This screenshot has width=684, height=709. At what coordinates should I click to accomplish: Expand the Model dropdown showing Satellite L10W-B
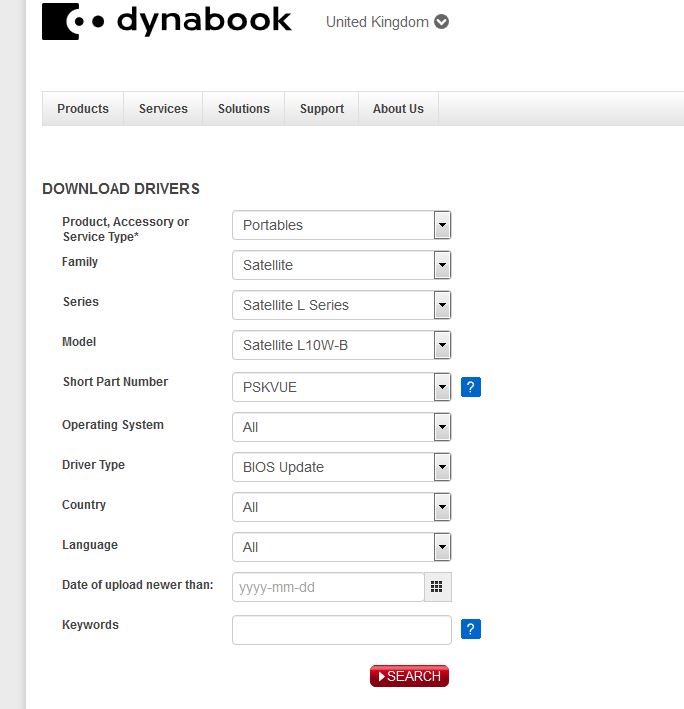pos(342,345)
